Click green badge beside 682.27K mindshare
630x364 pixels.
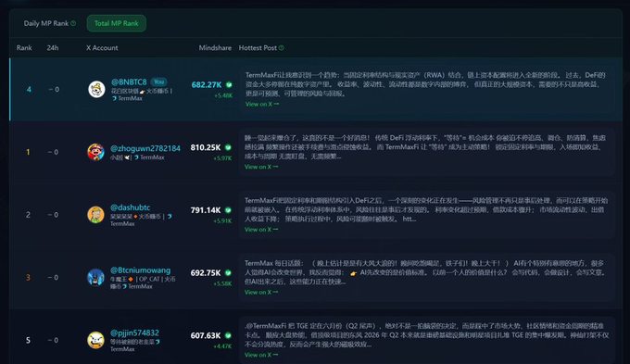[x=229, y=85]
